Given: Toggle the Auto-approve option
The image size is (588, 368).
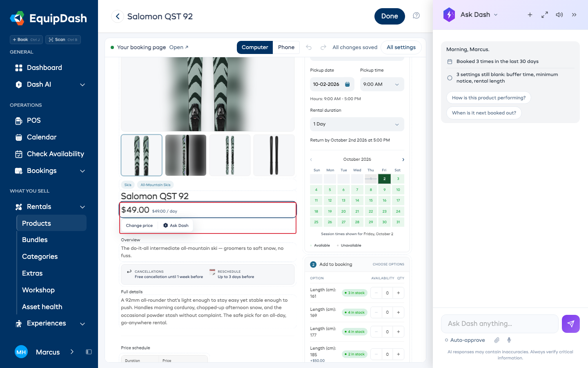Looking at the screenshot, I should [x=465, y=340].
